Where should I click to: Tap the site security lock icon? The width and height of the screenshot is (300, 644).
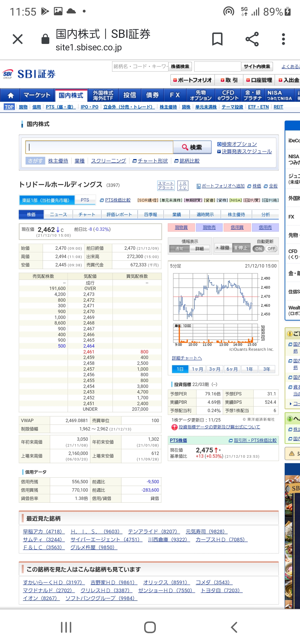tap(45, 39)
